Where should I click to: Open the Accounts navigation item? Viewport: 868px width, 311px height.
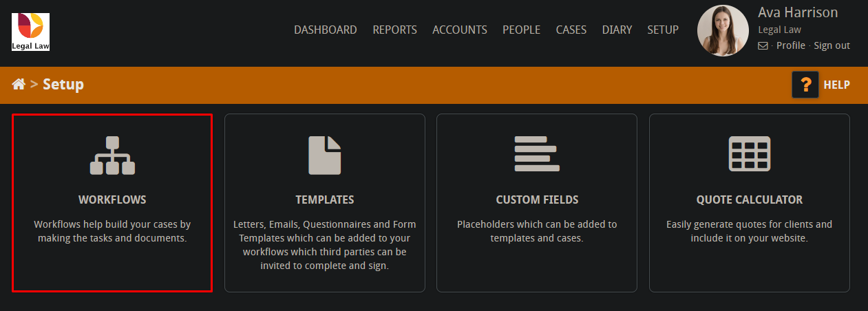(x=460, y=30)
